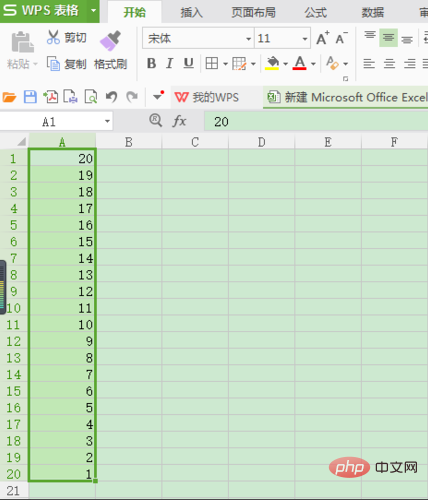The image size is (428, 500).
Task: Select column B header
Action: 129,142
